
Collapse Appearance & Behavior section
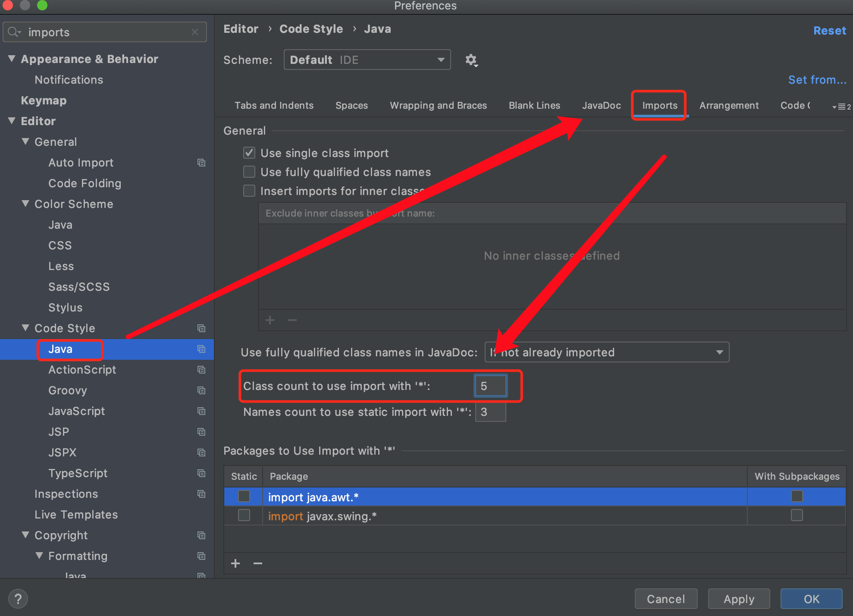(x=12, y=59)
